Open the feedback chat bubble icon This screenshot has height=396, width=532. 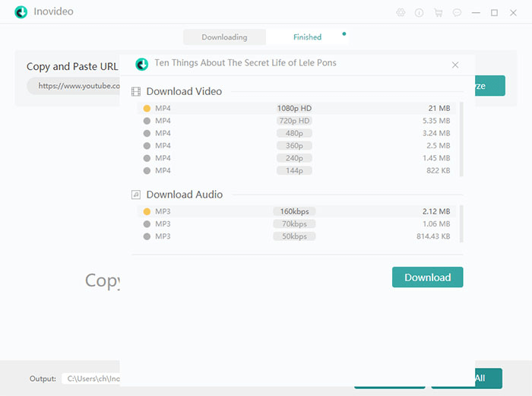(x=457, y=13)
